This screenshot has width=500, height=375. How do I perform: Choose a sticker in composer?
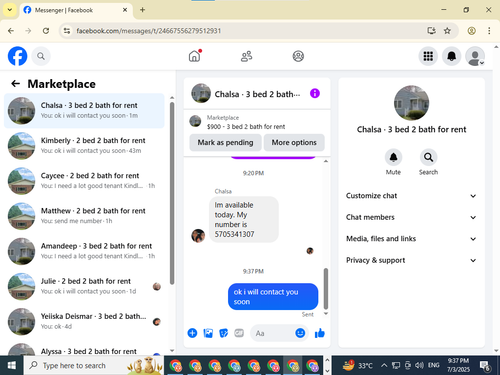(x=223, y=333)
